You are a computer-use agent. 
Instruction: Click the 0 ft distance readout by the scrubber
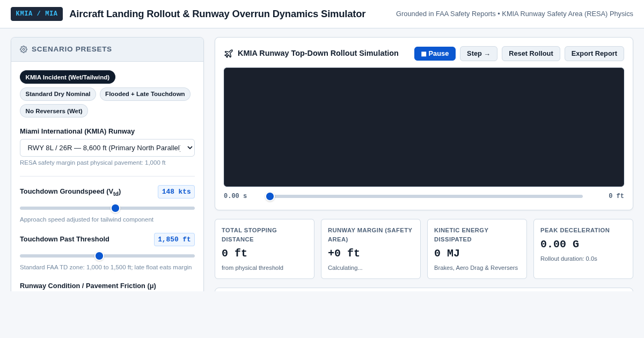(616, 196)
